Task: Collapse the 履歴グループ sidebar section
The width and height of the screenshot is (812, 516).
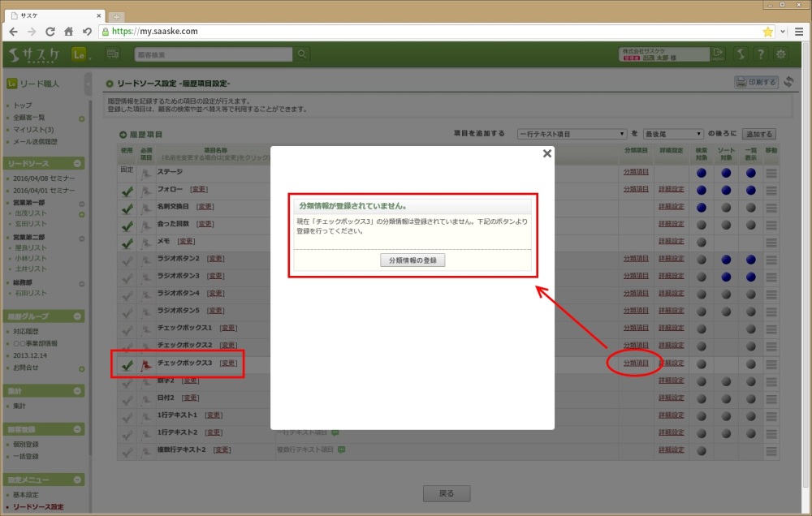Action: (x=79, y=316)
